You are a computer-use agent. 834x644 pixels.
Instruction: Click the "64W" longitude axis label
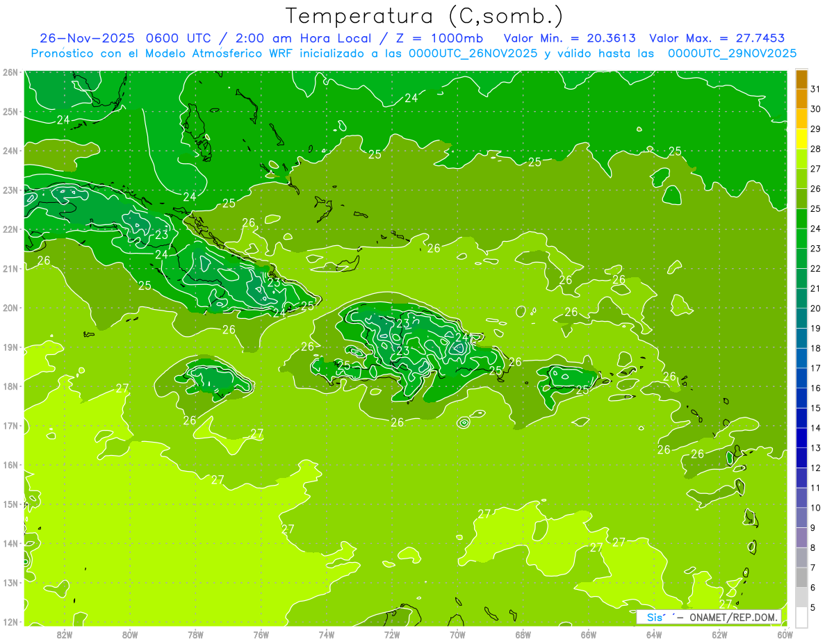pyautogui.click(x=654, y=634)
